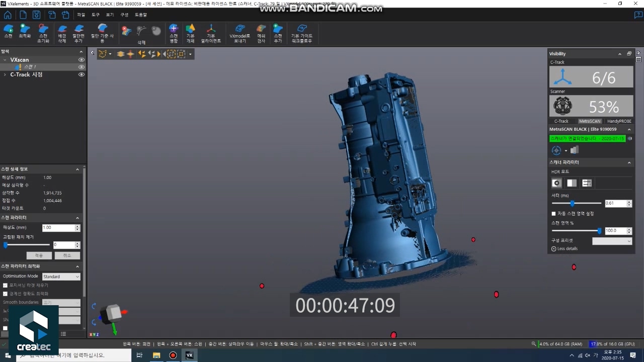Collapse the 스캔 상세 정보 panel
This screenshot has height=362, width=644.
pos(77,169)
